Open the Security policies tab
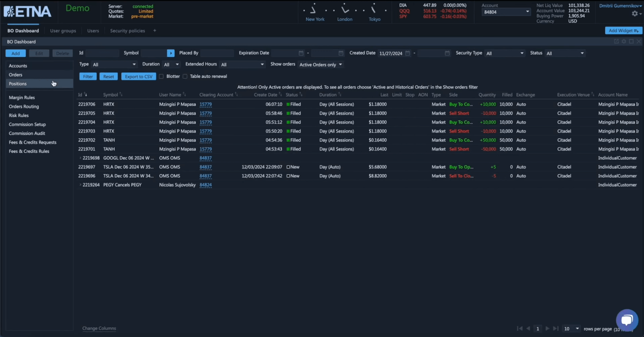The height and width of the screenshot is (337, 644). (127, 31)
